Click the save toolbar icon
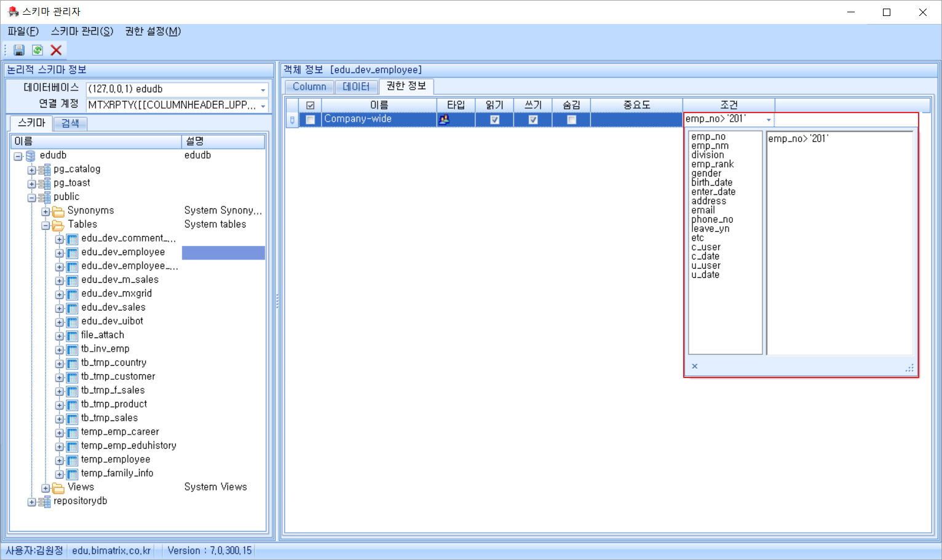The width and height of the screenshot is (942, 560). click(x=19, y=50)
